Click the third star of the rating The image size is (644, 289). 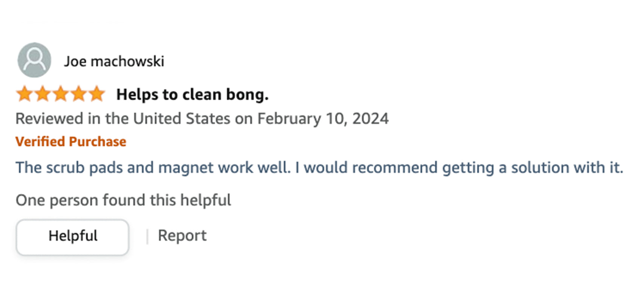coord(61,94)
